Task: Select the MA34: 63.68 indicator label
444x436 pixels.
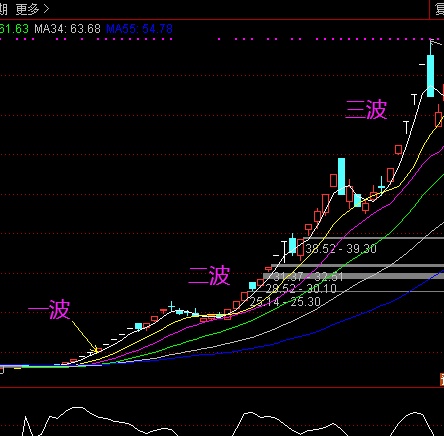Action: (x=67, y=29)
